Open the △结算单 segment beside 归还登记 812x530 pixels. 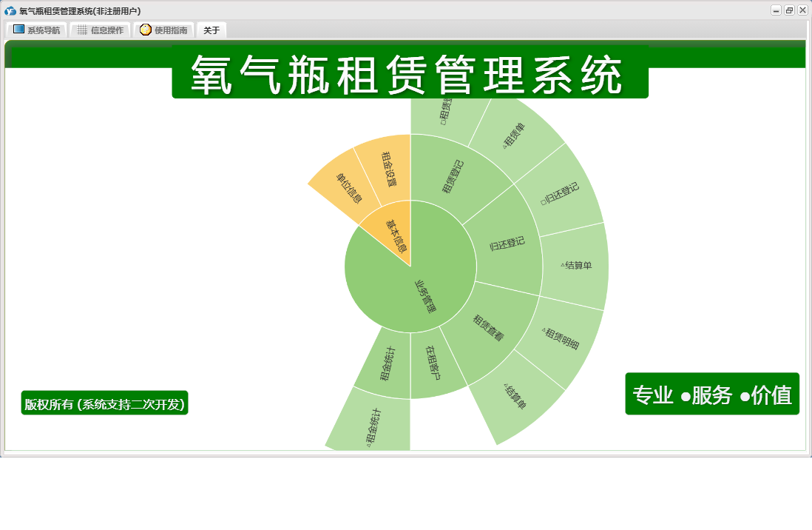pyautogui.click(x=576, y=266)
